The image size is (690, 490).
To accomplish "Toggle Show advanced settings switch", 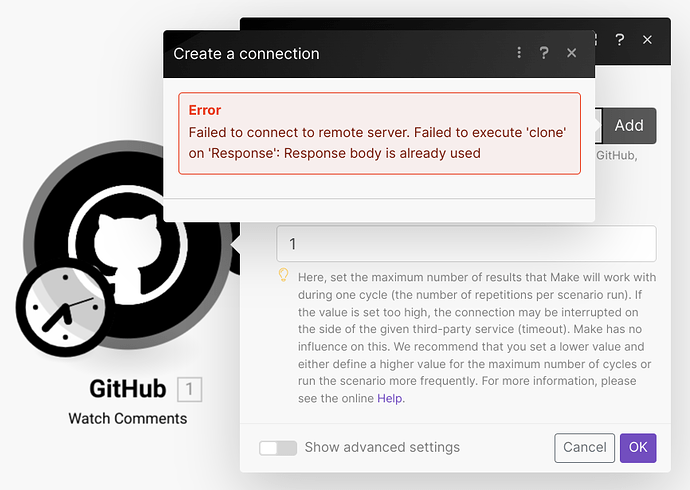I will coord(277,448).
